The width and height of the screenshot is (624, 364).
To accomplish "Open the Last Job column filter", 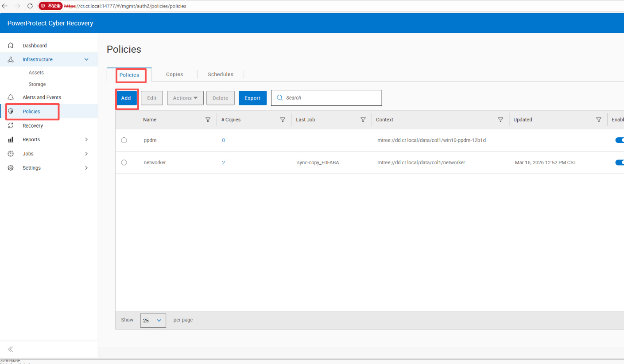I will pyautogui.click(x=363, y=120).
